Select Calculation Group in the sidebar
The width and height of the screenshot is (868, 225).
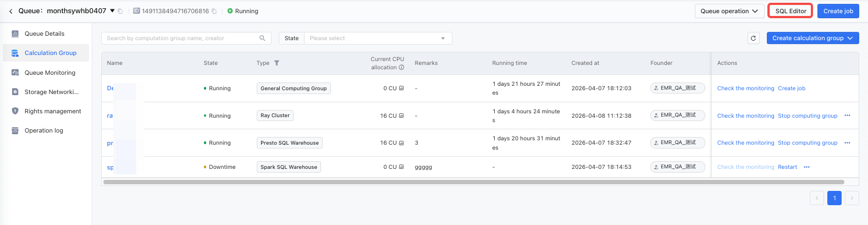pos(46,53)
